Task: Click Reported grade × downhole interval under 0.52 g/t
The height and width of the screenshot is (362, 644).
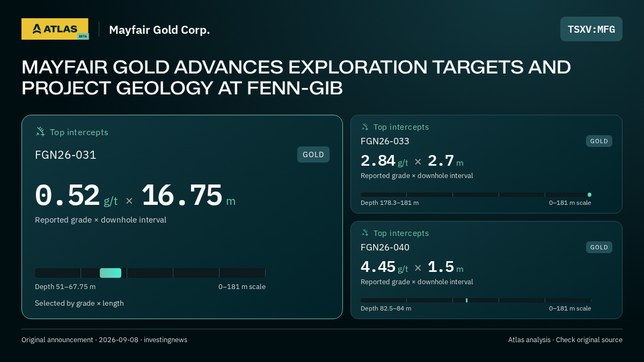Action: tap(100, 220)
